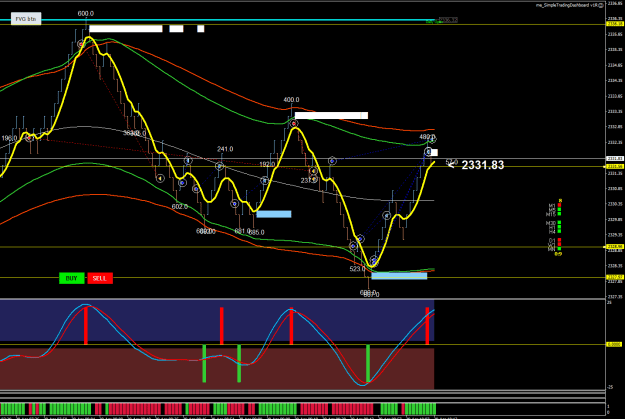Click the 196.0 chart label
Screen dimensions: 625x419
click(x=9, y=138)
